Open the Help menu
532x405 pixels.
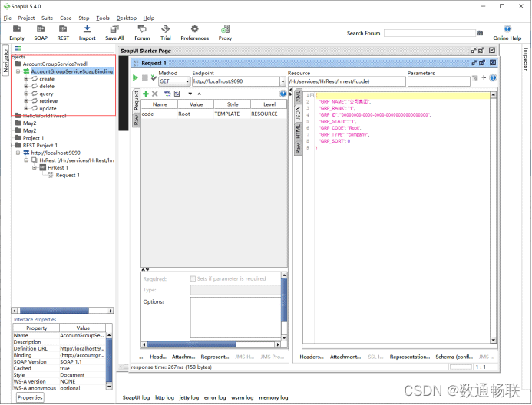click(149, 18)
